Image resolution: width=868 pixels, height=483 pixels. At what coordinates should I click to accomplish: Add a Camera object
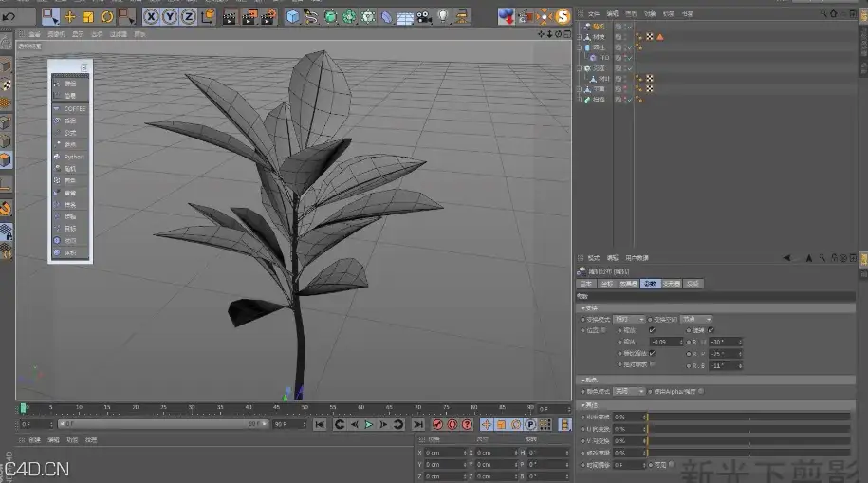pyautogui.click(x=424, y=17)
